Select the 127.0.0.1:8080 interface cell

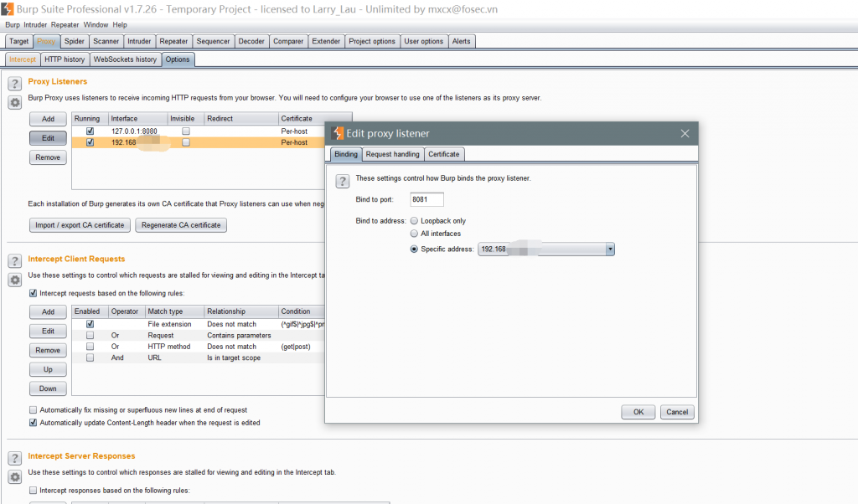(x=138, y=131)
